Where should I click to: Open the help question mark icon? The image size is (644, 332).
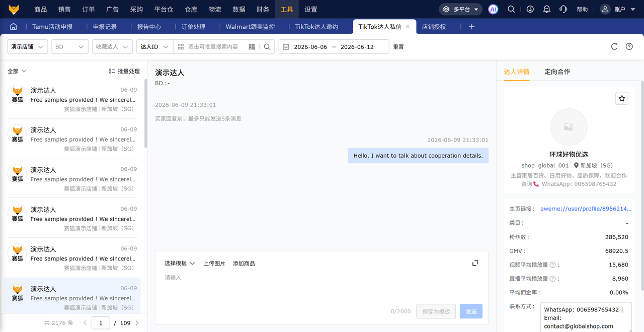629,46
